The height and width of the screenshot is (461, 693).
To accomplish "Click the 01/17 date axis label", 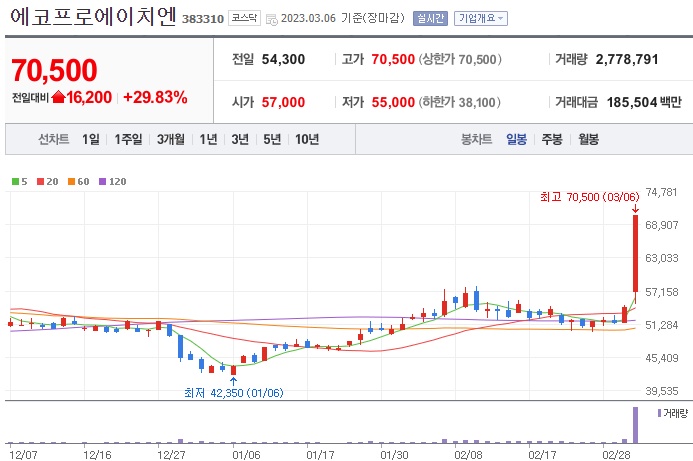I will click(x=320, y=454).
